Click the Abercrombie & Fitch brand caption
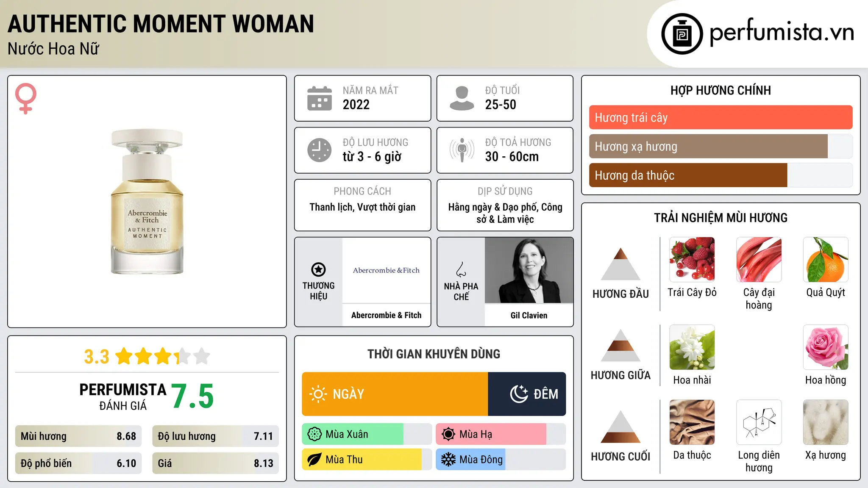 coord(386,315)
